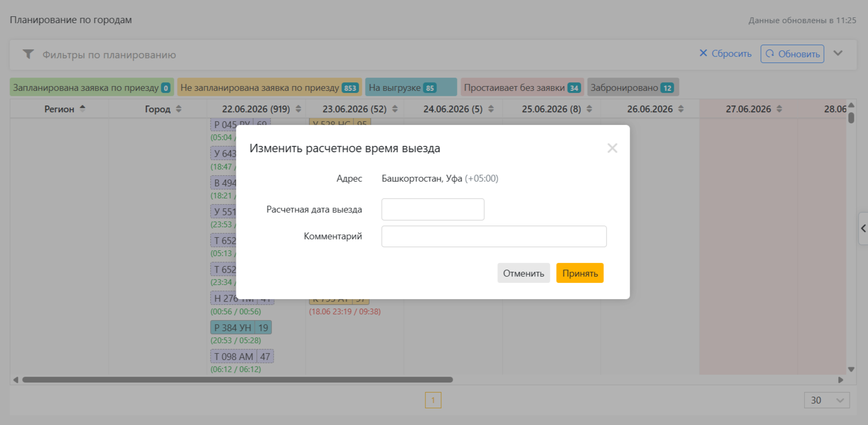Click the time text (20:53 / 05:28)

pyautogui.click(x=236, y=340)
